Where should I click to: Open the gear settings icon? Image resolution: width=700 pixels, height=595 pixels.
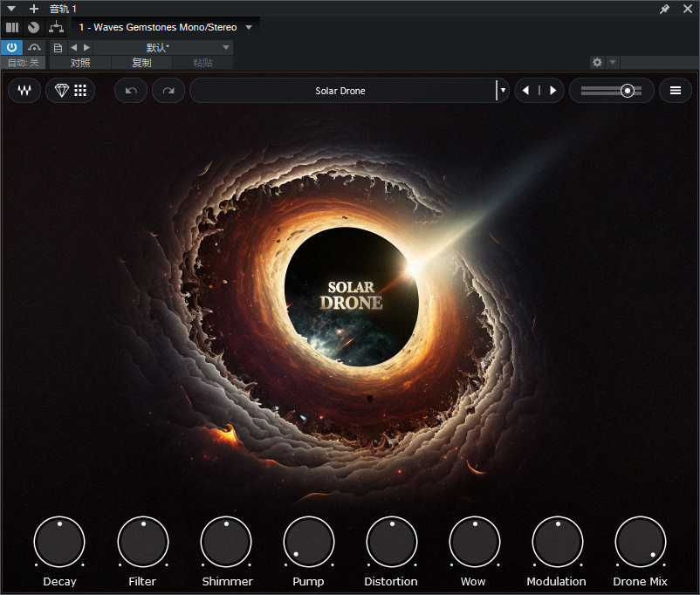pyautogui.click(x=597, y=63)
